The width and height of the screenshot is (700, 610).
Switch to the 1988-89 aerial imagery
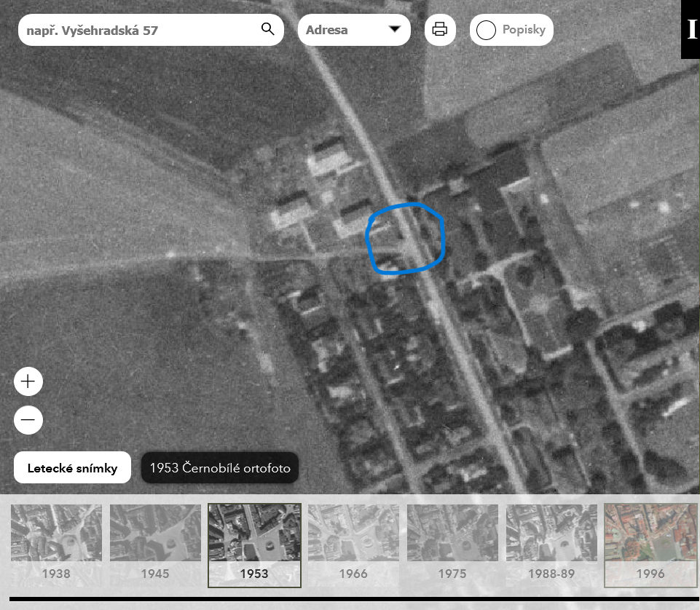(x=552, y=544)
